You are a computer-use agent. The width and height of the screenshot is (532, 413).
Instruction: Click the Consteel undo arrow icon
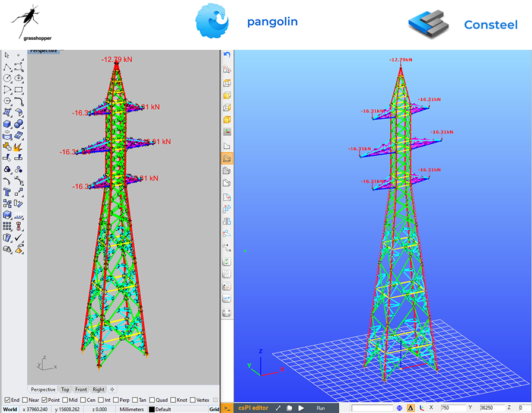227,55
